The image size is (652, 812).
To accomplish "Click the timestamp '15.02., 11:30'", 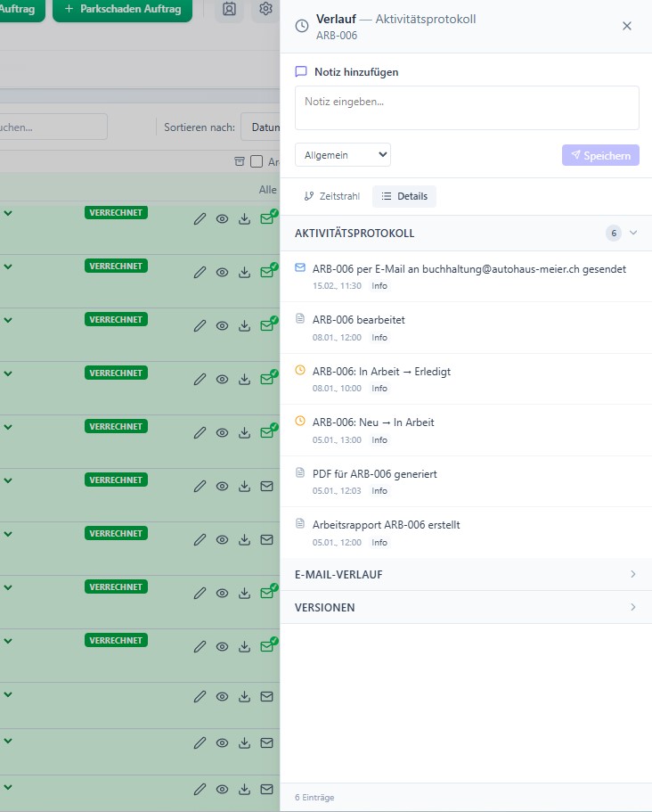I will pos(337,286).
